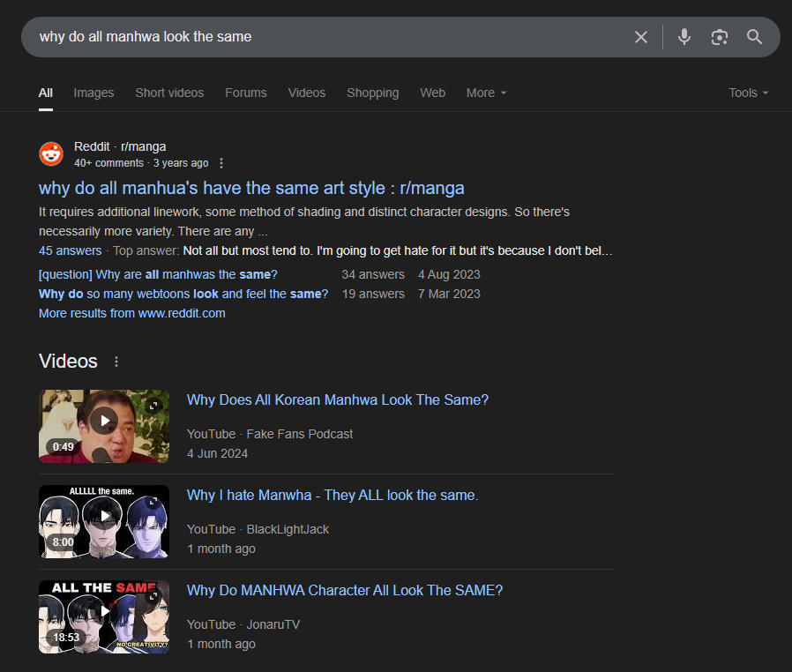Open '[question] Why are all manhwas the same?'
Image resolution: width=792 pixels, height=672 pixels.
[158, 274]
